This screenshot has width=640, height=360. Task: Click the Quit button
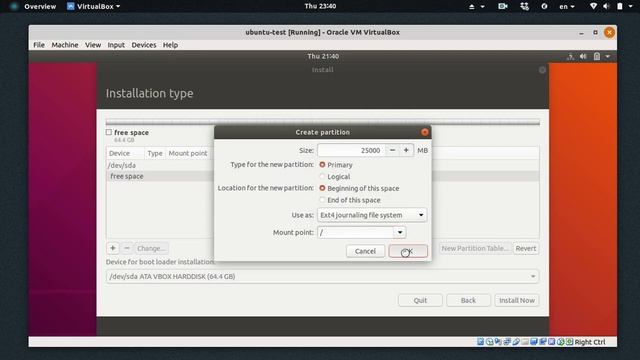pyautogui.click(x=420, y=300)
